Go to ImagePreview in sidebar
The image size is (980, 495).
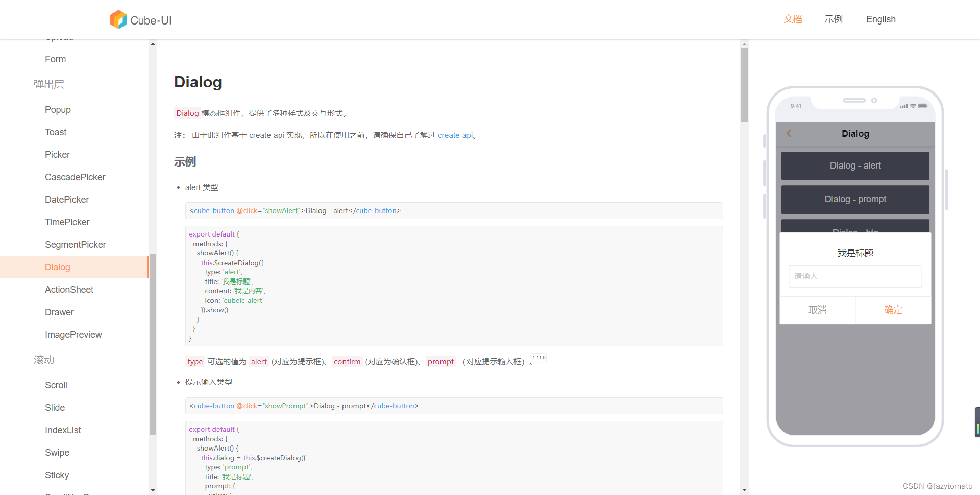(73, 335)
